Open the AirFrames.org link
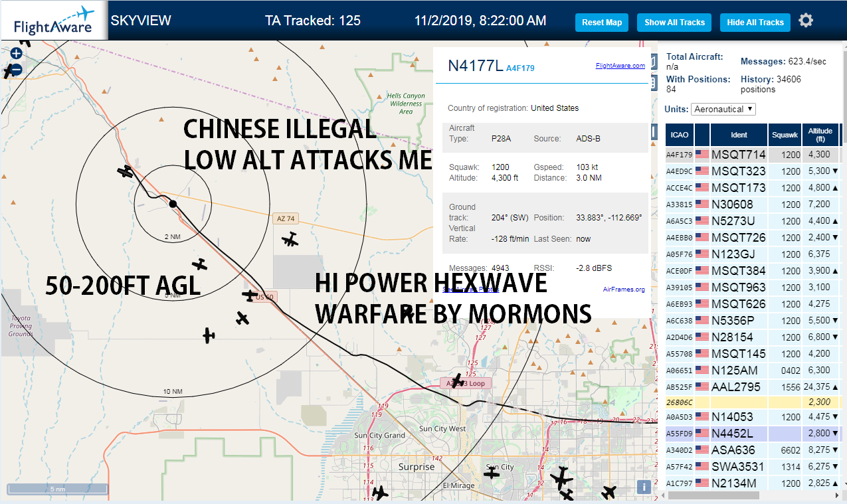This screenshot has width=847, height=504. point(624,290)
